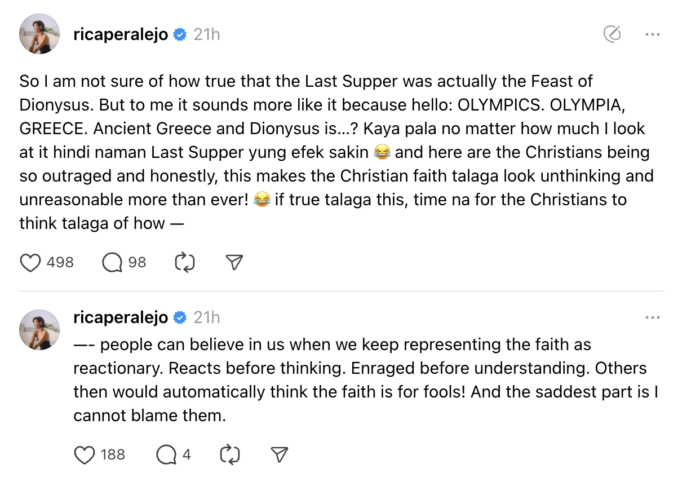Open more options menu on first post
This screenshot has width=700, height=477.
(x=652, y=34)
